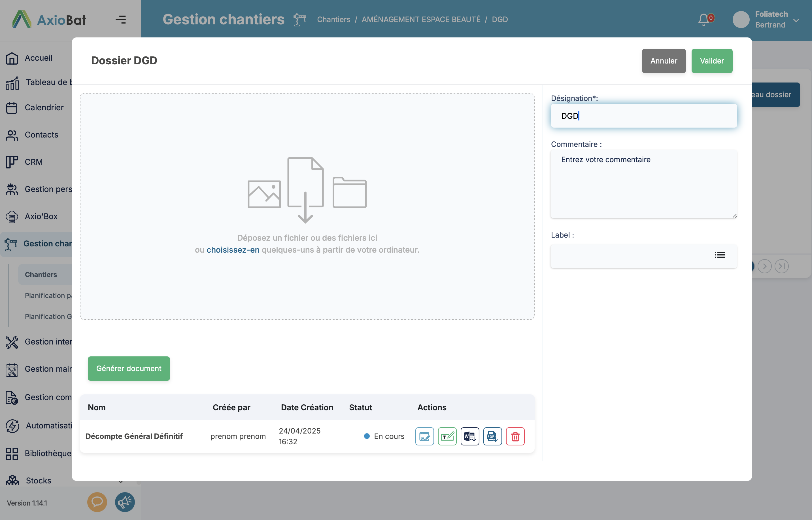
Task: Download document as PDF
Action: pyautogui.click(x=492, y=436)
